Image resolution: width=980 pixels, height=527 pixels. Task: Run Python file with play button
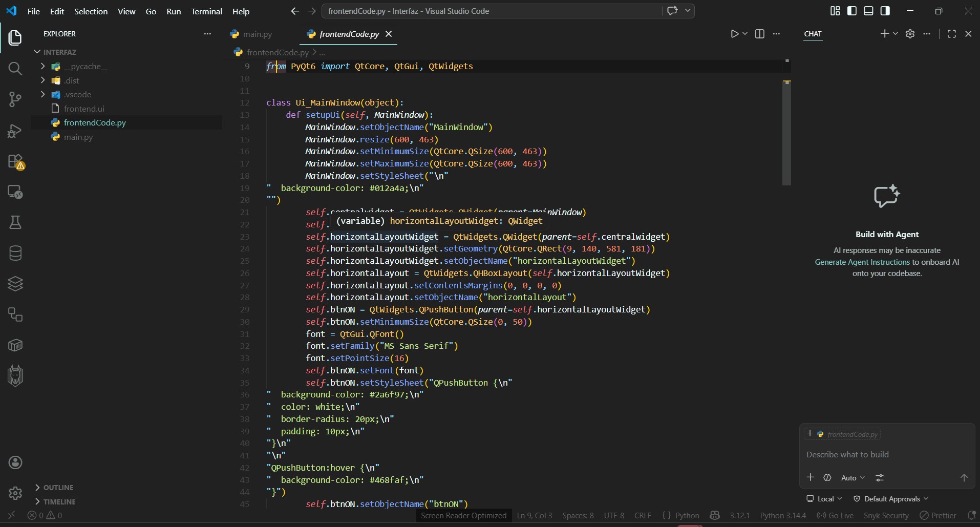click(x=734, y=34)
